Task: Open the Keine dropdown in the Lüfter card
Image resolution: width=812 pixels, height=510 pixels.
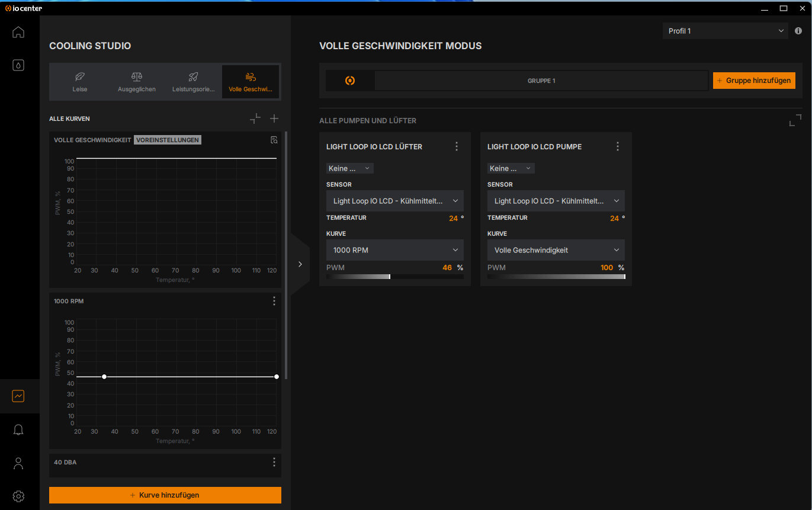Action: [x=350, y=168]
